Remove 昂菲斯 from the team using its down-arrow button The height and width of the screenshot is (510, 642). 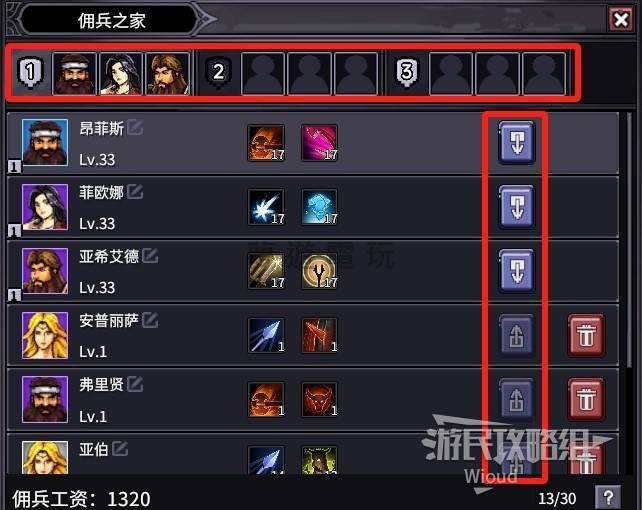click(517, 142)
